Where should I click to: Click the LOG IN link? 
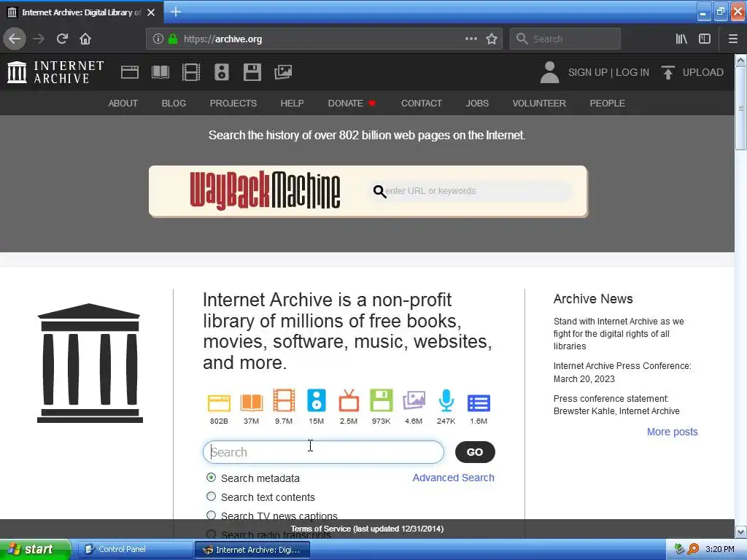(632, 72)
